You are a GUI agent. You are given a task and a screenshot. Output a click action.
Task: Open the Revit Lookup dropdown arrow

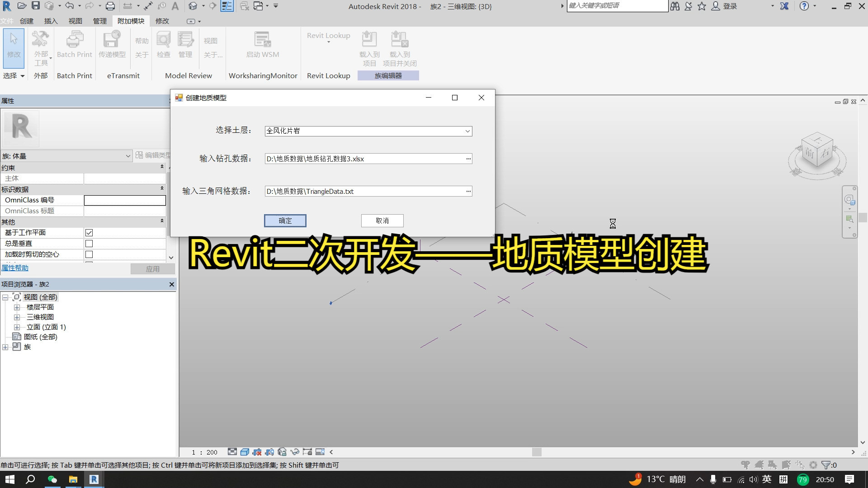point(328,41)
